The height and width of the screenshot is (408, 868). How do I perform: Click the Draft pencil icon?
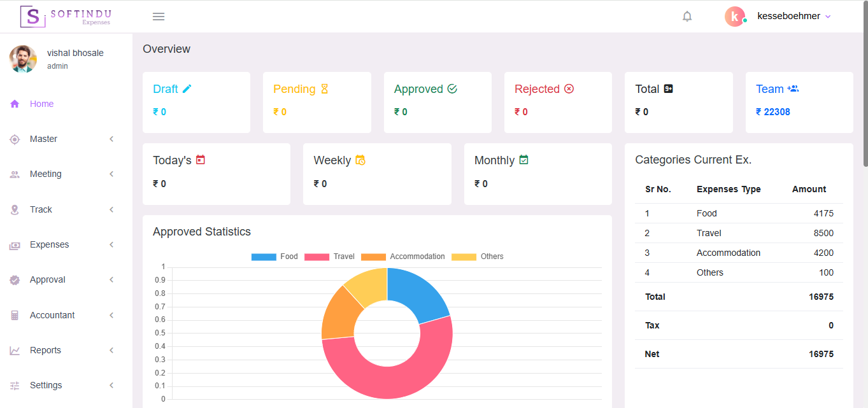[x=187, y=89]
